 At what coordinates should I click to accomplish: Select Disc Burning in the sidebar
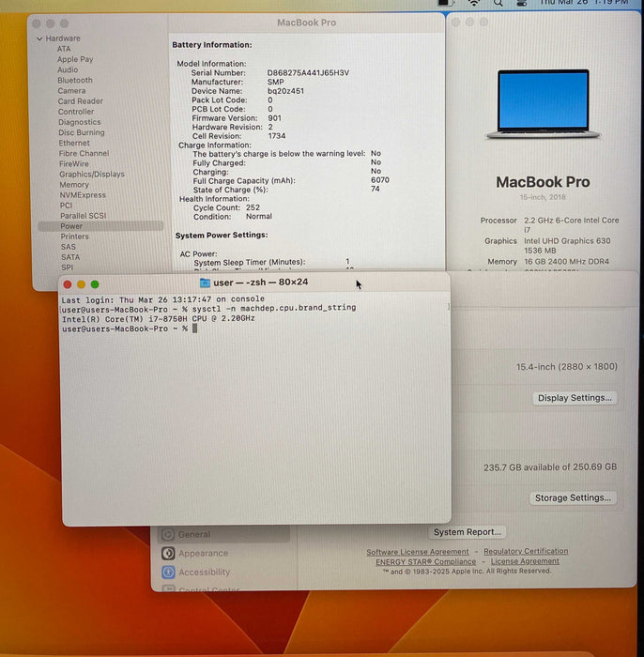(x=82, y=132)
